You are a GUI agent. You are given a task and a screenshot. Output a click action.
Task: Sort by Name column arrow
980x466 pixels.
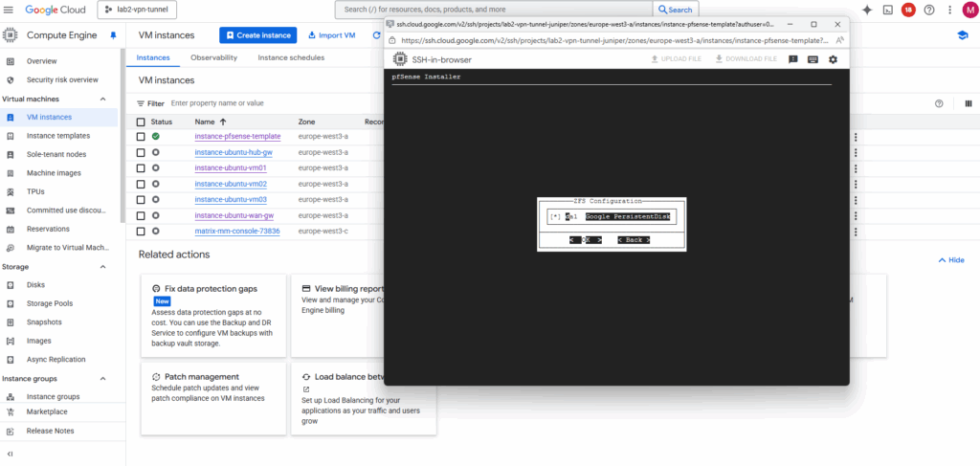pos(223,122)
